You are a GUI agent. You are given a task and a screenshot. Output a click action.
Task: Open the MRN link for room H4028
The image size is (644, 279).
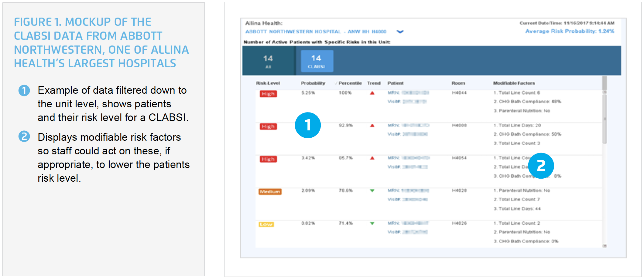(x=408, y=190)
